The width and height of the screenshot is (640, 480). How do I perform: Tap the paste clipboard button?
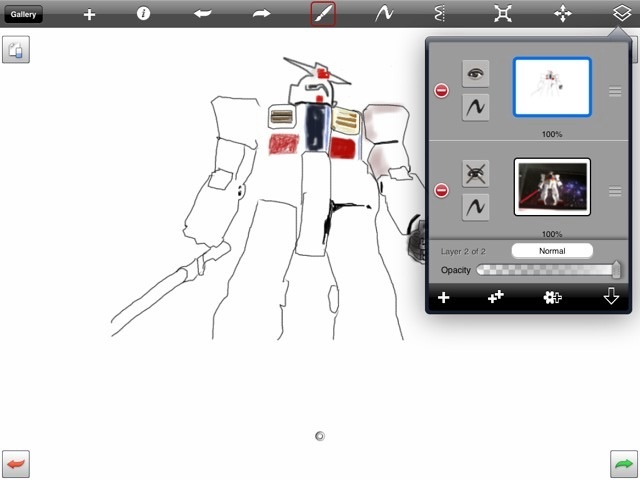point(16,49)
